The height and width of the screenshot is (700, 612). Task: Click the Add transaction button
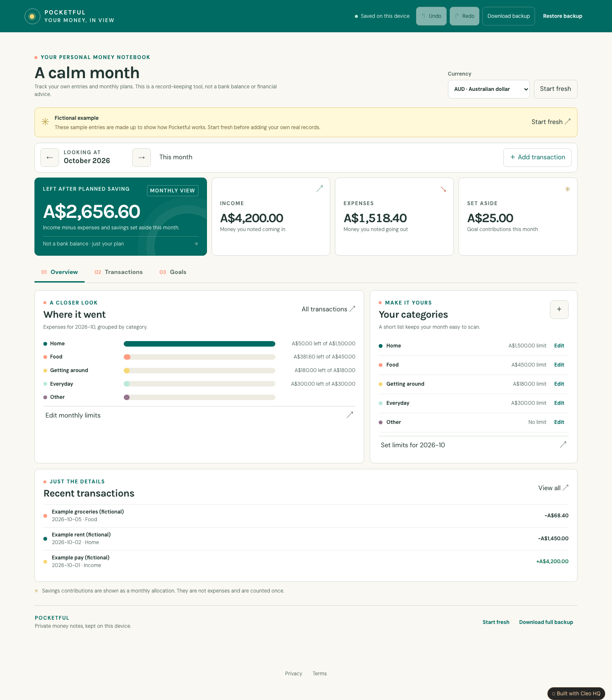click(x=537, y=158)
